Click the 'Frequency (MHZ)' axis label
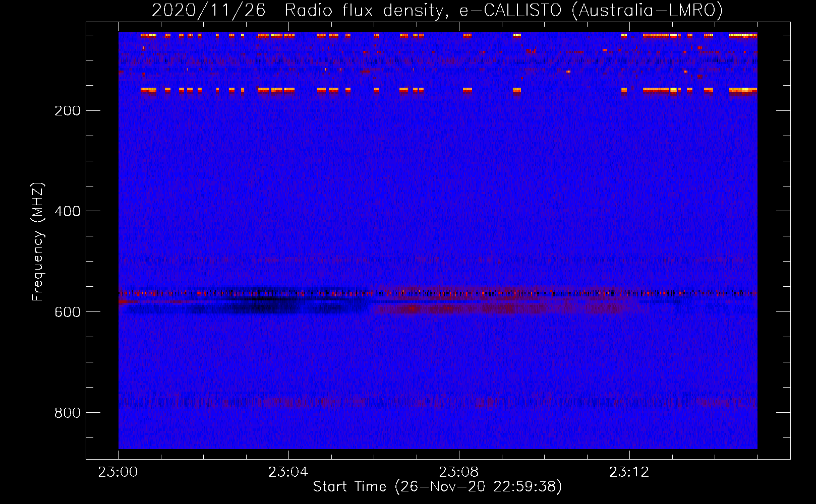Viewport: 816px width, 504px height. 38,241
